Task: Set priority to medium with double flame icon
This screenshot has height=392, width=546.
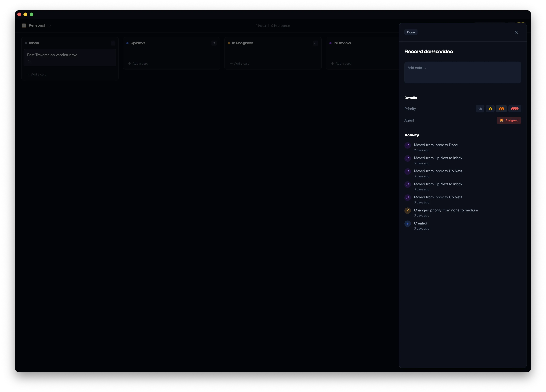Action: [501, 109]
